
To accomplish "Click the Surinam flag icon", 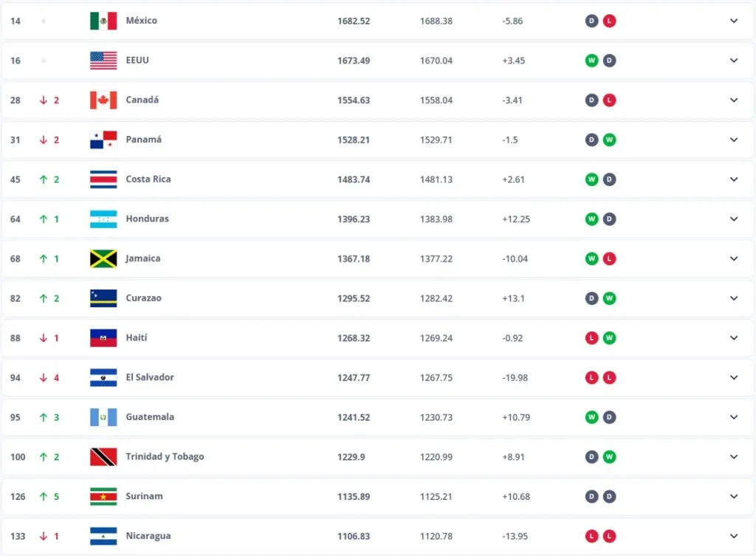I will click(103, 496).
